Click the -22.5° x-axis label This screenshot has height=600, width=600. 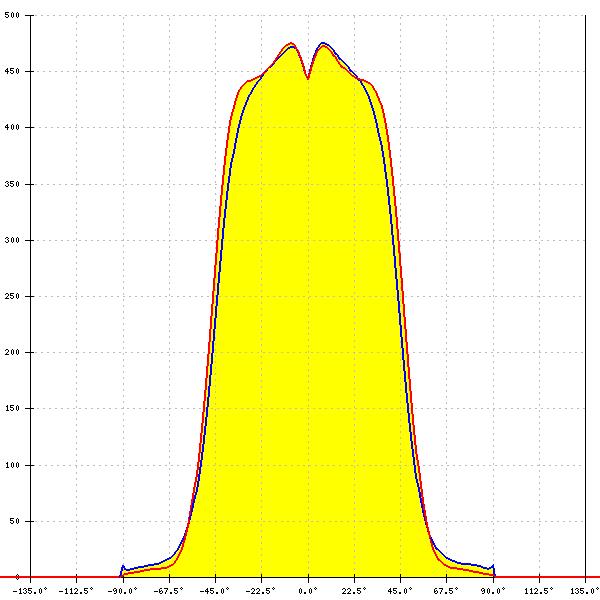[x=261, y=591]
